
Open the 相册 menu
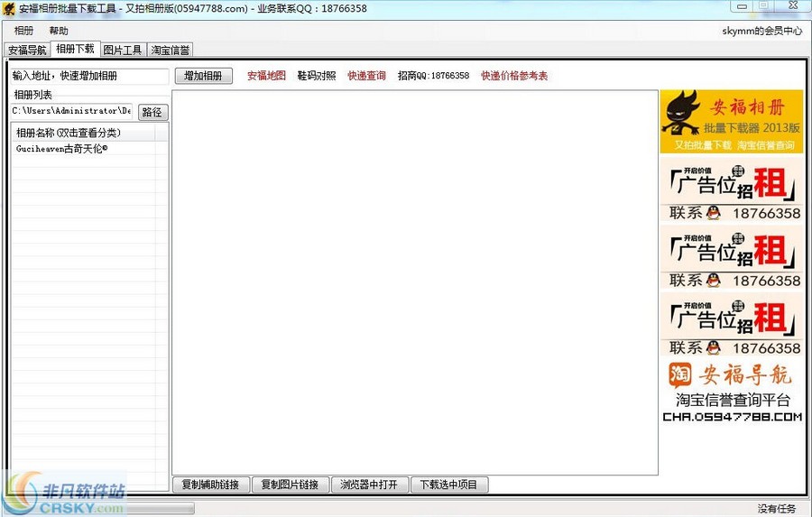click(x=23, y=31)
